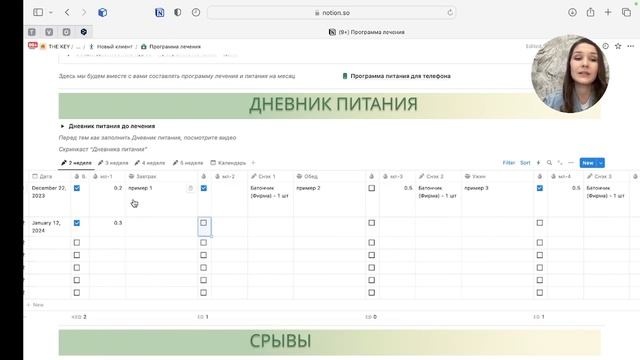Switch to the Календарь view tab
Viewport: 640px width, 360px height.
tap(228, 163)
